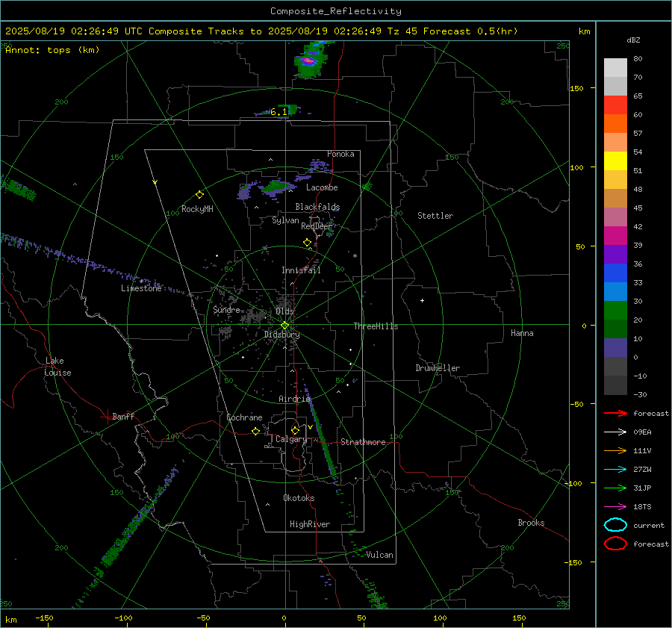Select the cyan current ellipse legend icon
Viewport: 672px width, 628px height.
pos(615,525)
